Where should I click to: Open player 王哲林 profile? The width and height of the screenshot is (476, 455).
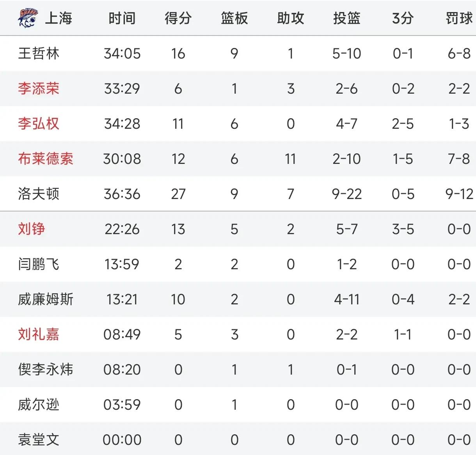[x=39, y=53]
